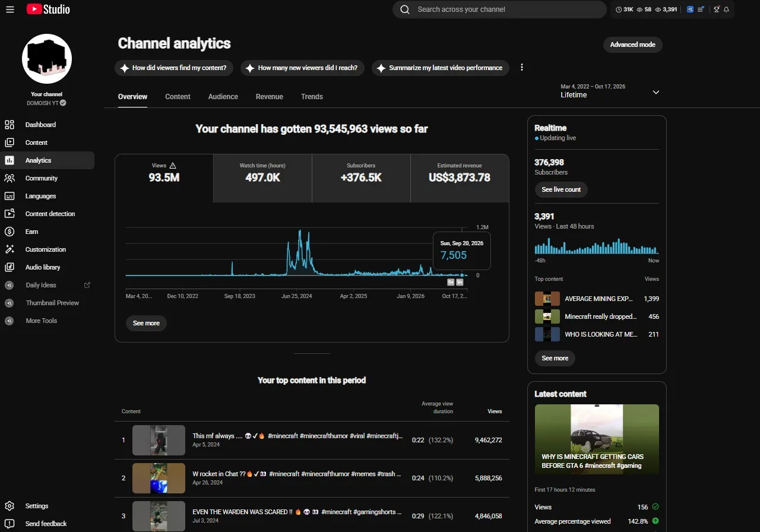The image size is (760, 532).
Task: Click the Send feedback icon
Action: pyautogui.click(x=9, y=524)
